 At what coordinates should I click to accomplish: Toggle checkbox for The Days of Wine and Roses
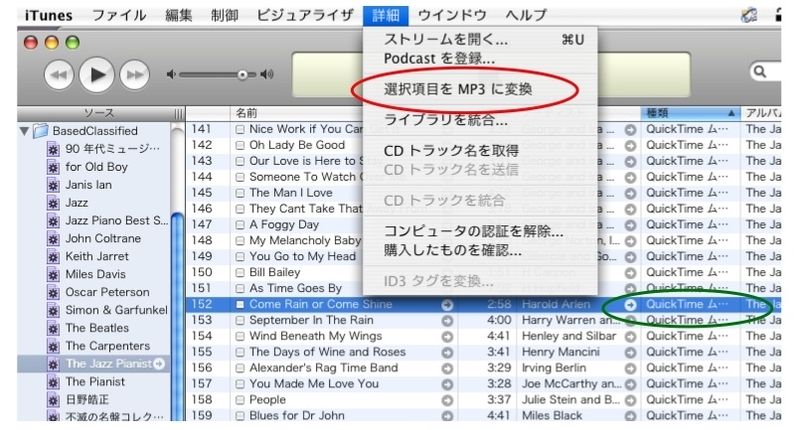point(240,352)
